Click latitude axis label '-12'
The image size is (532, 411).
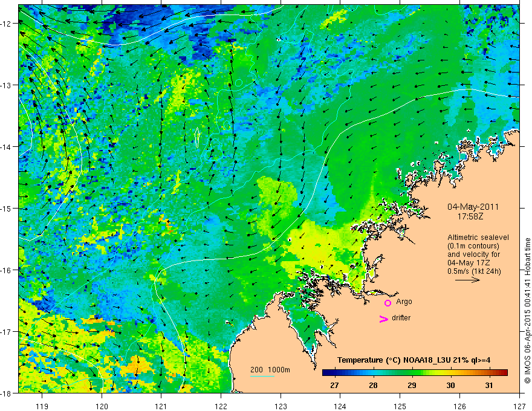(x=7, y=24)
